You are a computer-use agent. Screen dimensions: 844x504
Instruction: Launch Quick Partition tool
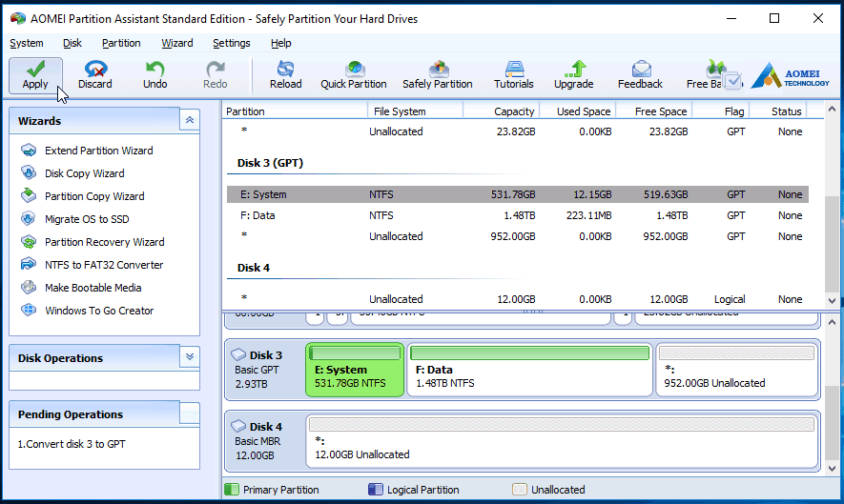point(354,75)
